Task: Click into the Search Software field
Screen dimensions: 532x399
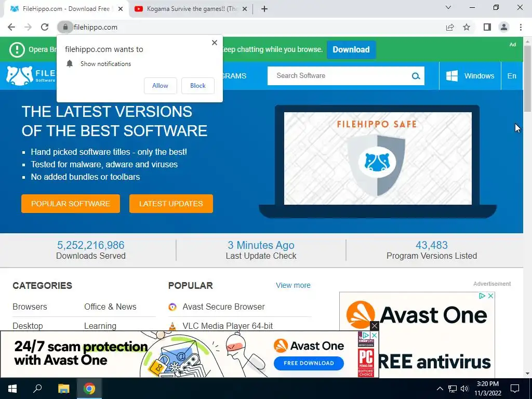Action: 339,76
